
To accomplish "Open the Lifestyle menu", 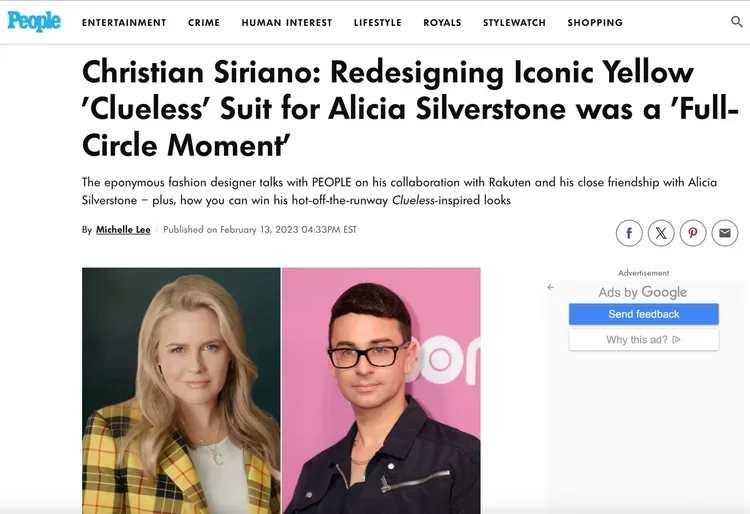I will point(377,22).
